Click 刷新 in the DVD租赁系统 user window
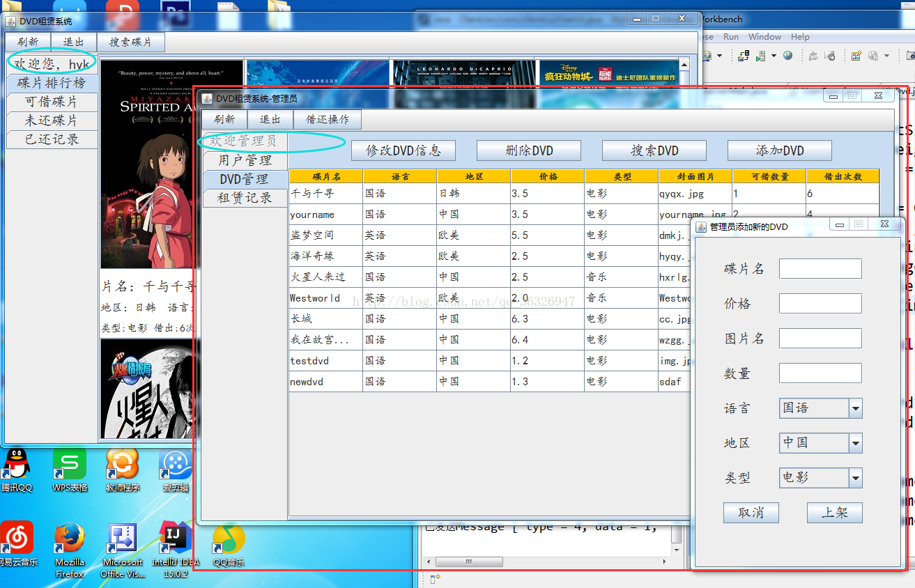Viewport: 915px width, 588px height. (x=29, y=42)
